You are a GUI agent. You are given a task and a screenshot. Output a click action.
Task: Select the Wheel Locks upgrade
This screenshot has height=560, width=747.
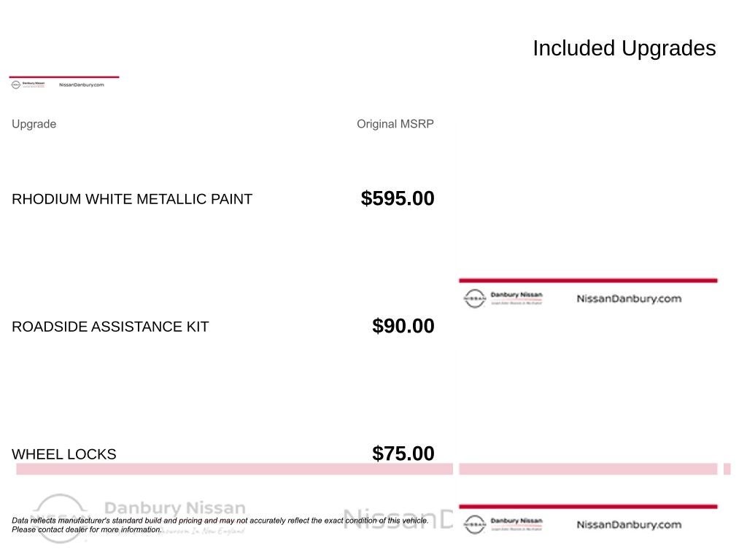pos(64,454)
